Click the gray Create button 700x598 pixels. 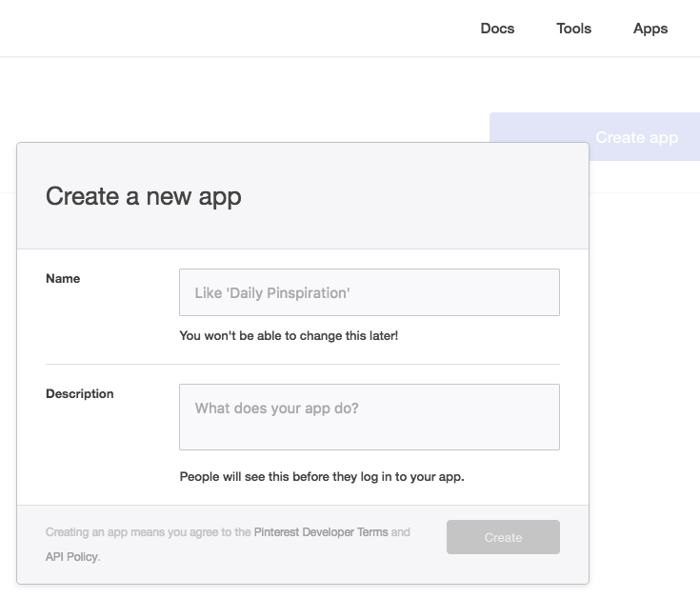coord(503,537)
